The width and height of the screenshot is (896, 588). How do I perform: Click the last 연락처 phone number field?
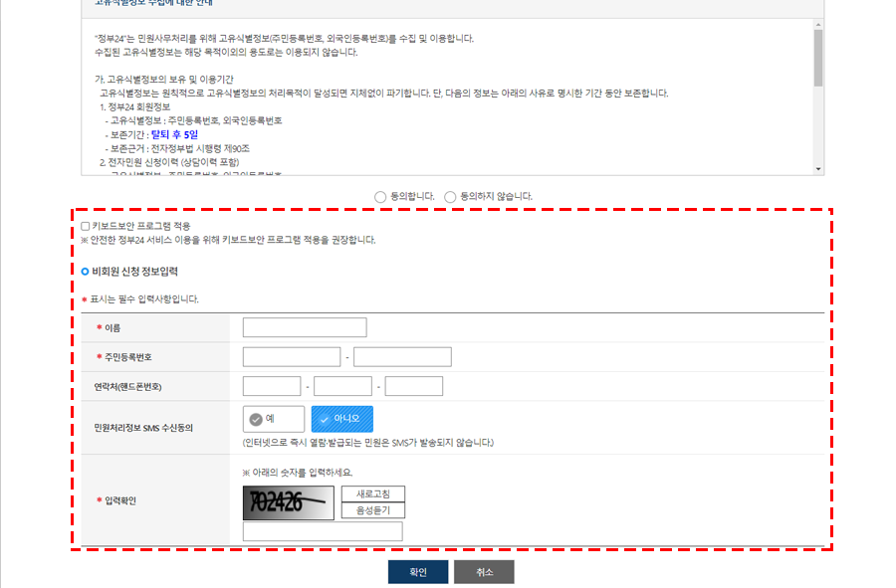(x=414, y=386)
